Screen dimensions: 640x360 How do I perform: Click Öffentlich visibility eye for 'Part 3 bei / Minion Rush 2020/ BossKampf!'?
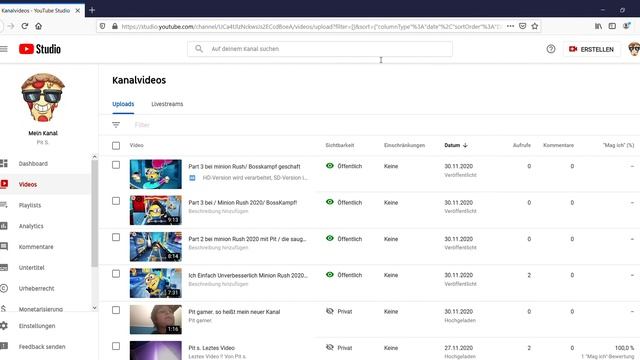coord(330,202)
